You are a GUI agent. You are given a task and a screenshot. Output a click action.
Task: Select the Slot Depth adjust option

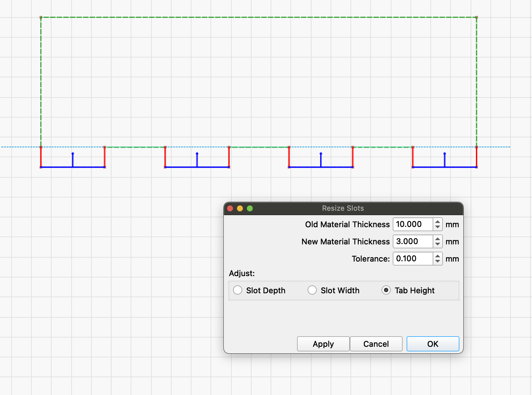tap(238, 290)
